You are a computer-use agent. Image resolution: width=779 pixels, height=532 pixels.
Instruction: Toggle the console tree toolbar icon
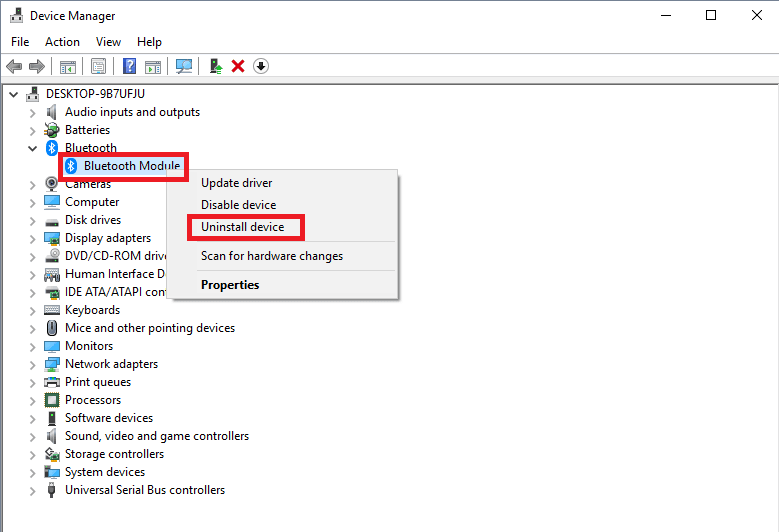(x=68, y=66)
